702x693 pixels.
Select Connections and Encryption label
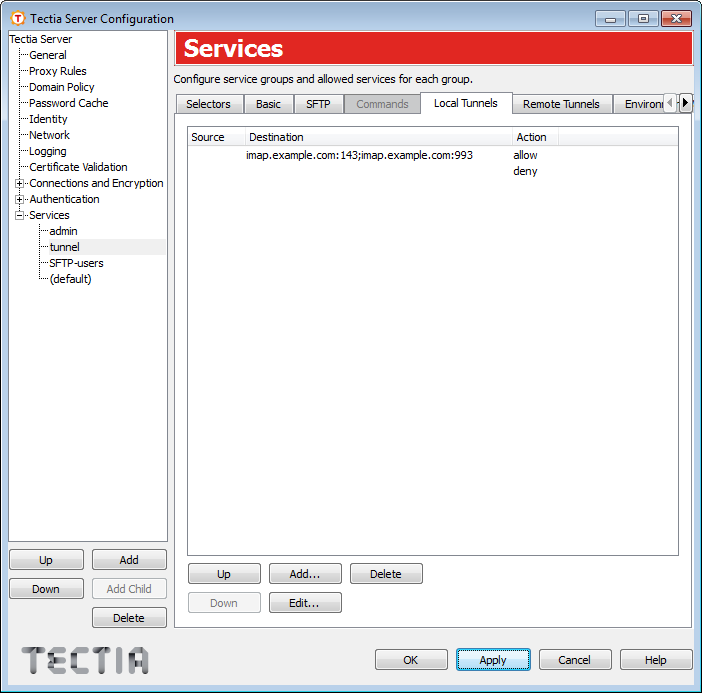(96, 183)
